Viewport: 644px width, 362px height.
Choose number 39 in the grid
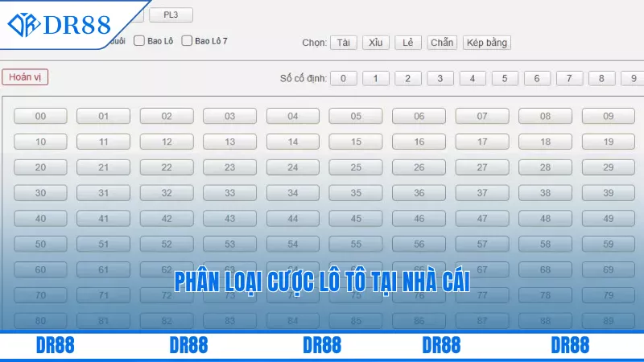pos(609,193)
